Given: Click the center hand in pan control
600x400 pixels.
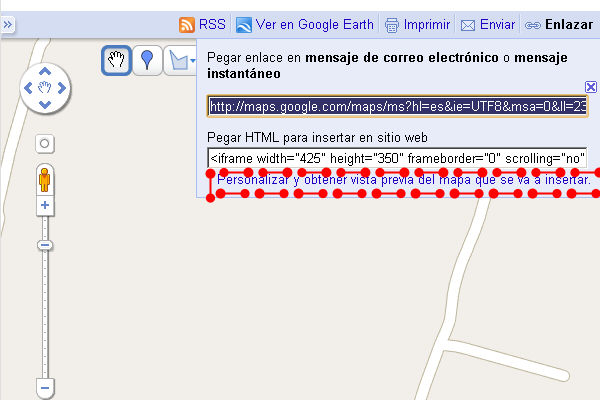Looking at the screenshot, I should coord(45,88).
